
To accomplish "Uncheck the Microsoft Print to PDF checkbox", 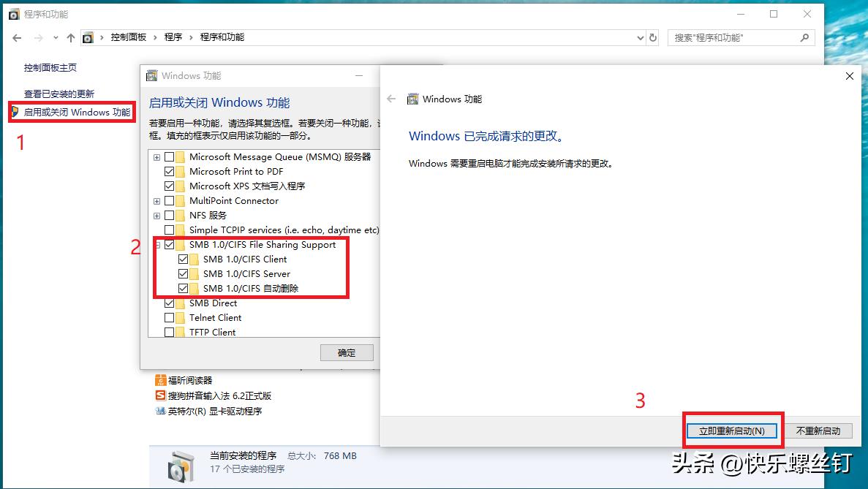I will pos(170,172).
